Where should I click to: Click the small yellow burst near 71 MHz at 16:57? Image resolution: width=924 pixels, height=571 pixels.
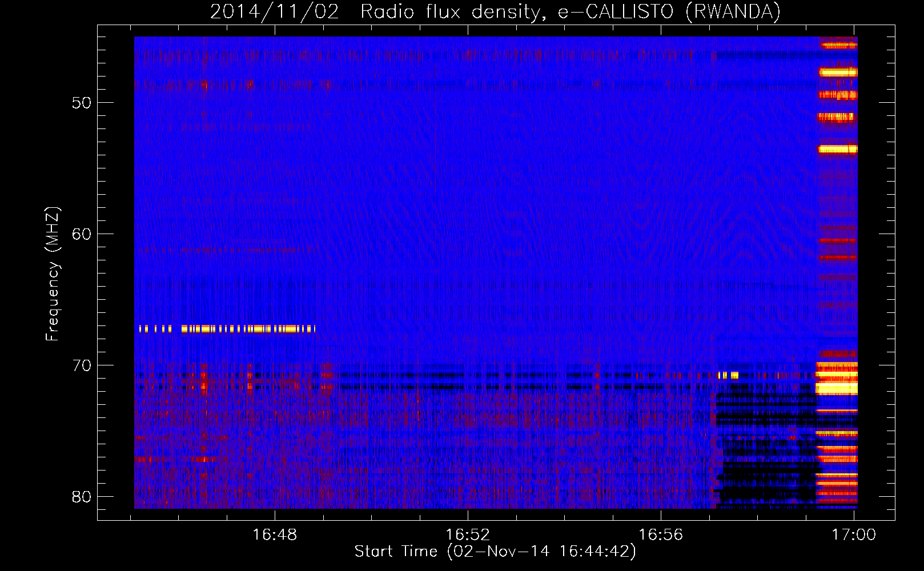728,375
